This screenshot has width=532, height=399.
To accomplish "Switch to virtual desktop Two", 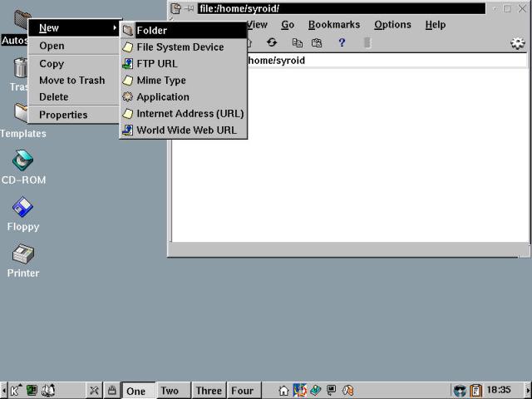I will pos(170,391).
